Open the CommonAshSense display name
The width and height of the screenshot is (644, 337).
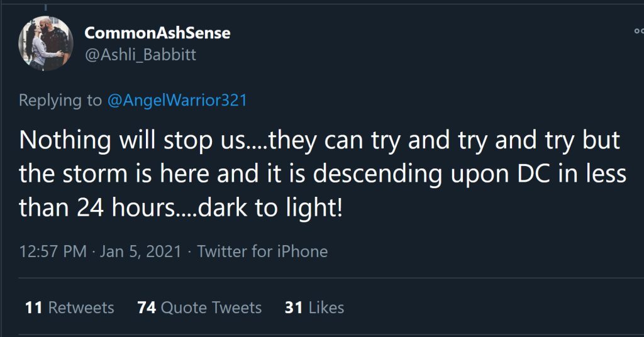coord(157,33)
